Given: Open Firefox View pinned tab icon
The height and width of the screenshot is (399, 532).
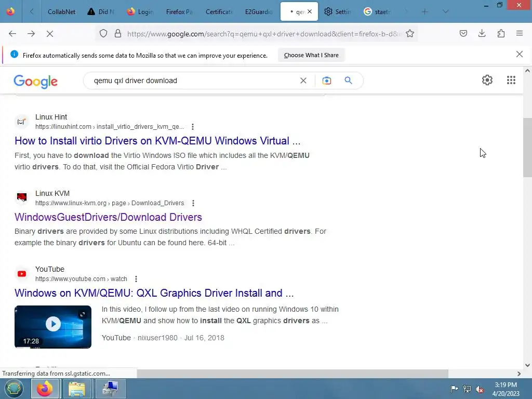Looking at the screenshot, I should click(x=10, y=11).
